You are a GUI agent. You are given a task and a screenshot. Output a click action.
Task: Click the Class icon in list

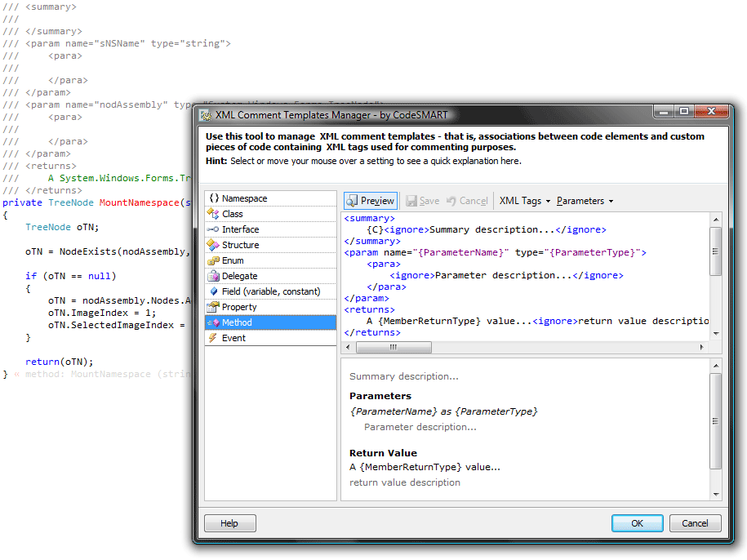click(213, 214)
